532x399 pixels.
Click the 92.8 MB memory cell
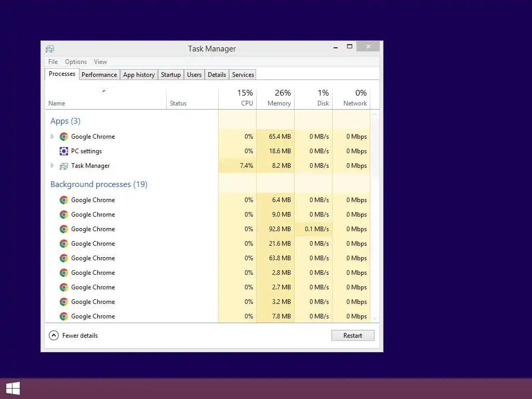[x=275, y=229]
